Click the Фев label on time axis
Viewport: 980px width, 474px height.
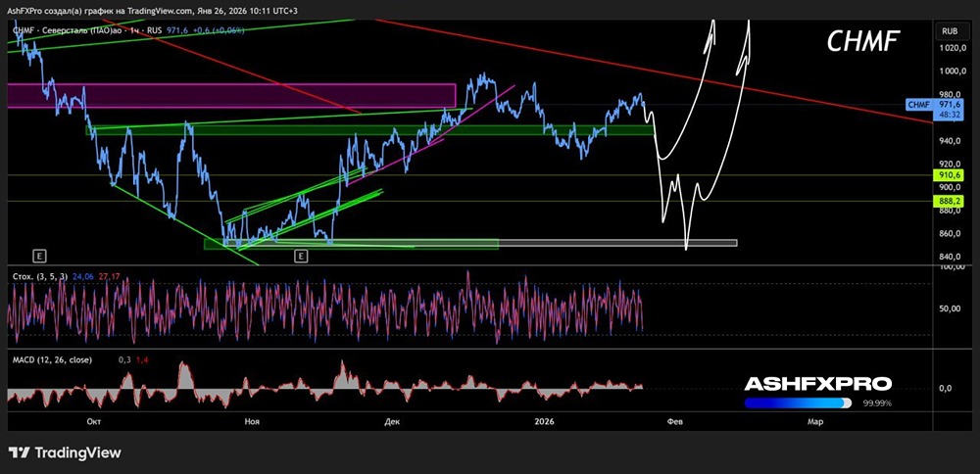click(x=675, y=421)
